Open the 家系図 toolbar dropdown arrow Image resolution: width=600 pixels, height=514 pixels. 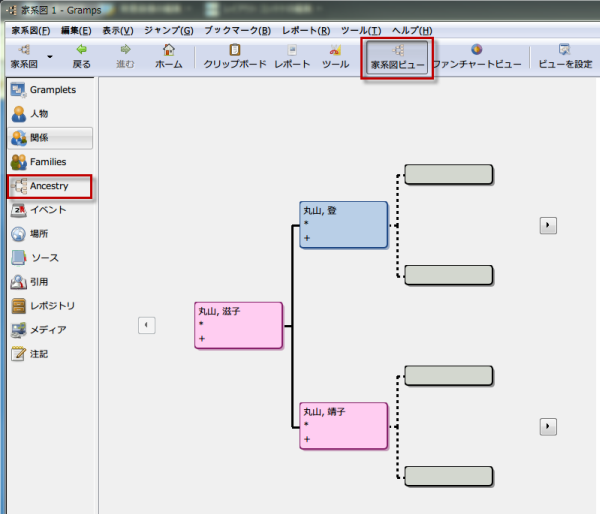pos(49,58)
